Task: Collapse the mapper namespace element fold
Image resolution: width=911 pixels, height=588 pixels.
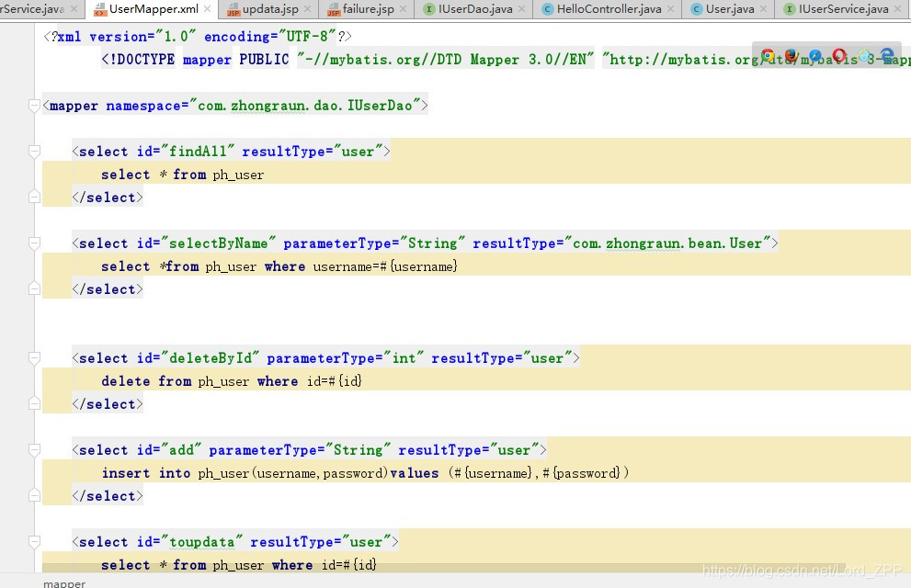Action: [x=34, y=106]
